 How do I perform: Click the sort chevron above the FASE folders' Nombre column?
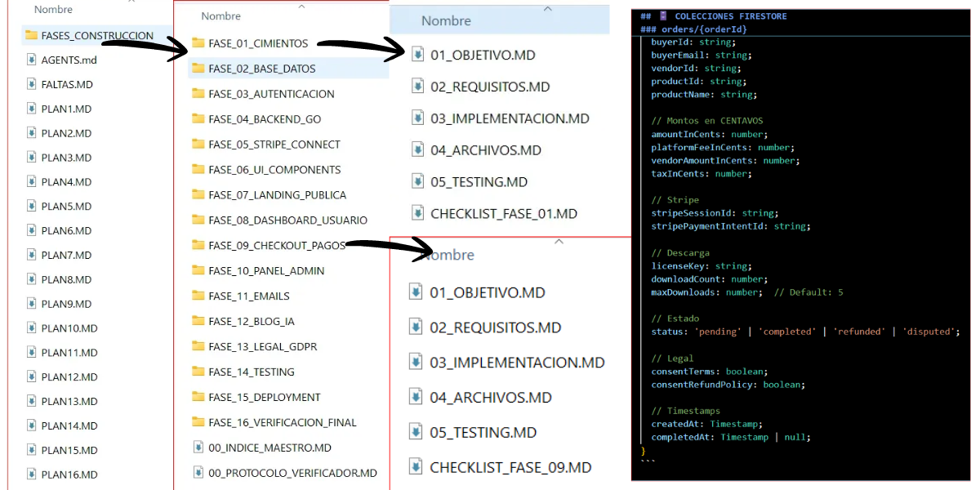(x=301, y=7)
